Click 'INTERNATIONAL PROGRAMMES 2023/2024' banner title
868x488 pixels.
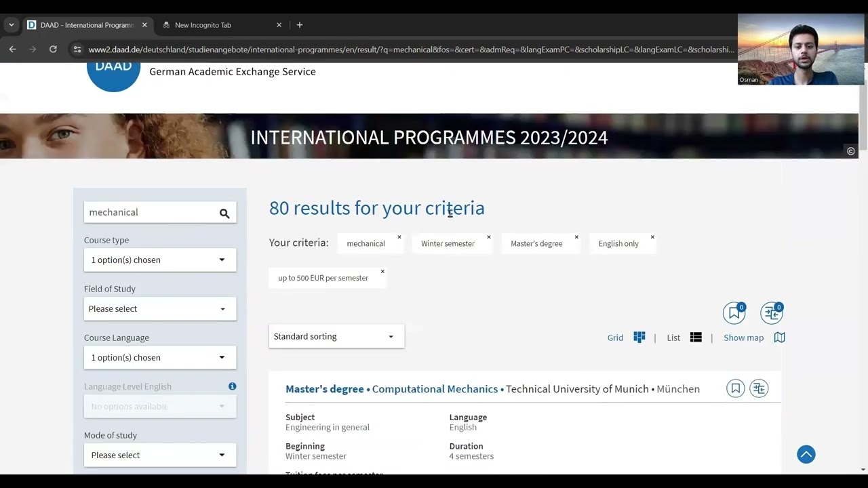pos(429,138)
